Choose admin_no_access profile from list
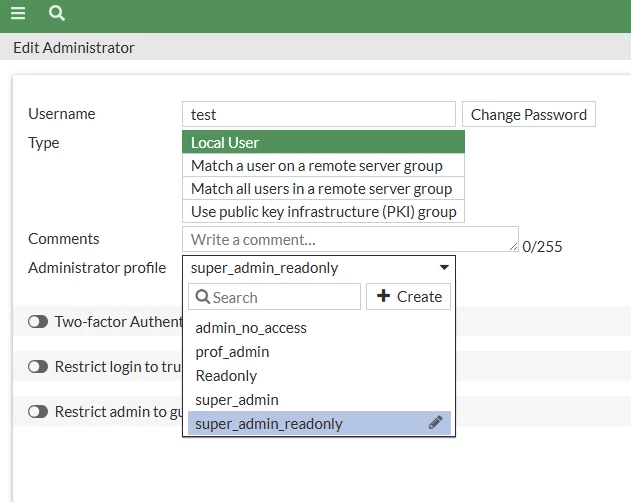 tap(319, 328)
